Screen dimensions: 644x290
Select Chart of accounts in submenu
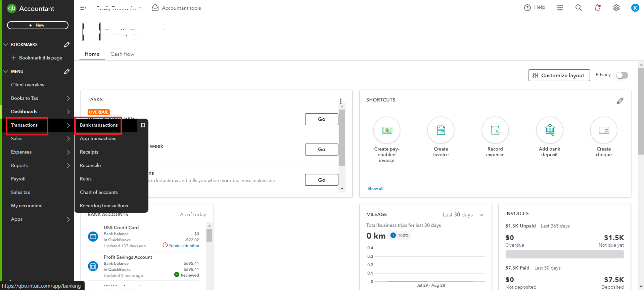[x=99, y=192]
